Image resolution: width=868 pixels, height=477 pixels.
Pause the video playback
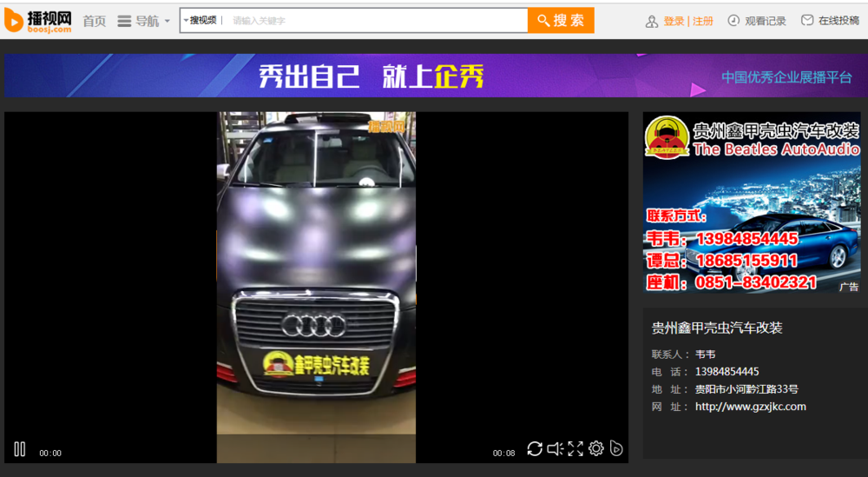tap(19, 449)
